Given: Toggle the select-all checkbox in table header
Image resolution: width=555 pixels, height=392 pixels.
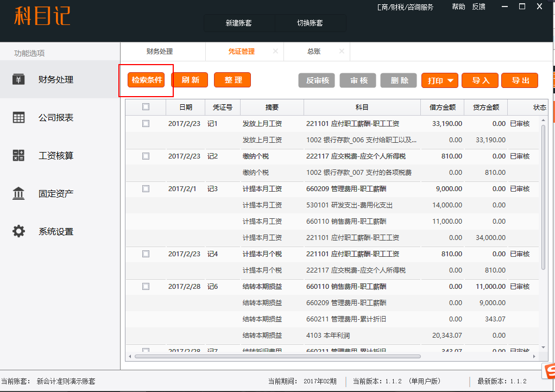Looking at the screenshot, I should (x=146, y=107).
